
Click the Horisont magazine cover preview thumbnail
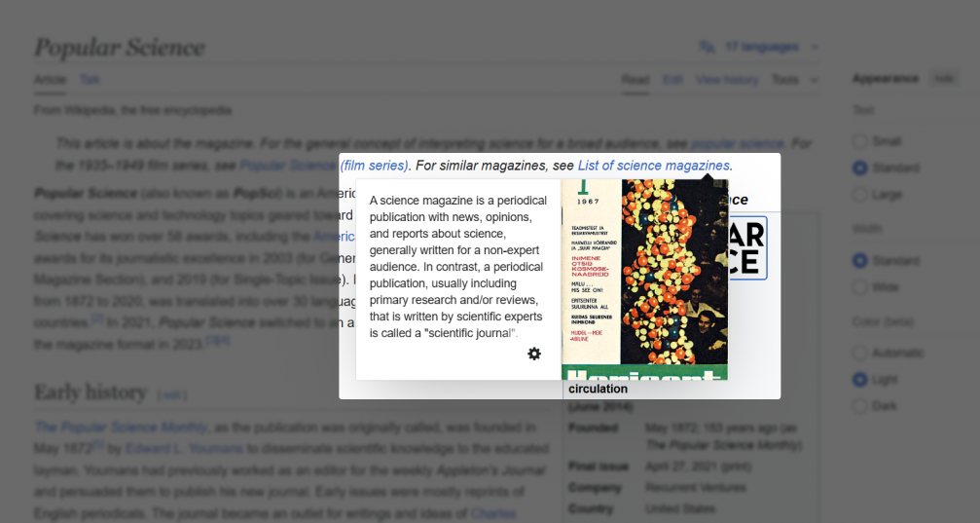point(644,280)
